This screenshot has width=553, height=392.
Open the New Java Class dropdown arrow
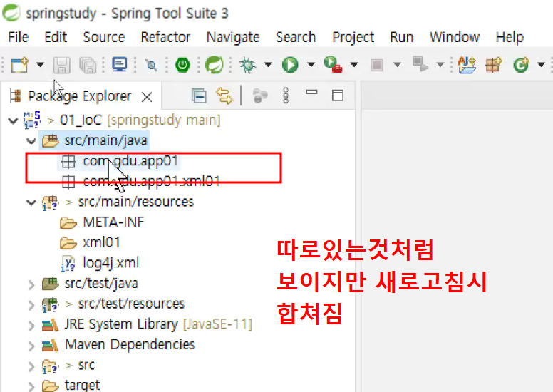[x=541, y=65]
